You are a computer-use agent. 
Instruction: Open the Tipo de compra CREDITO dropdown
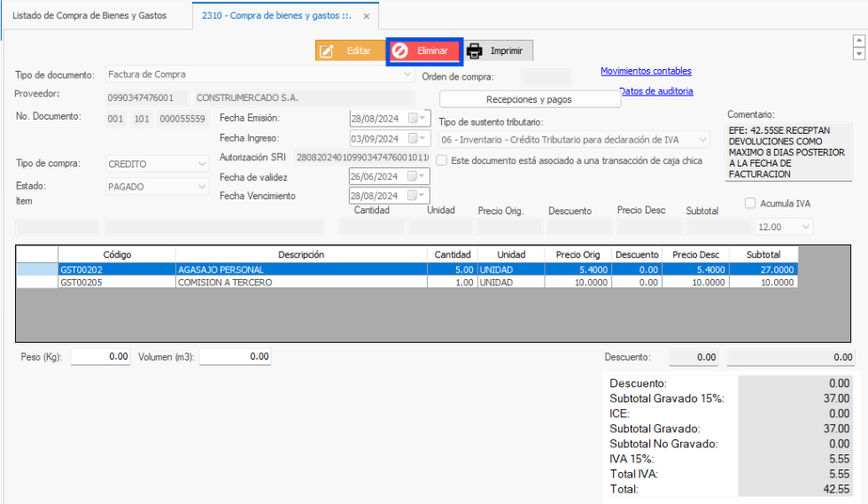pyautogui.click(x=203, y=164)
